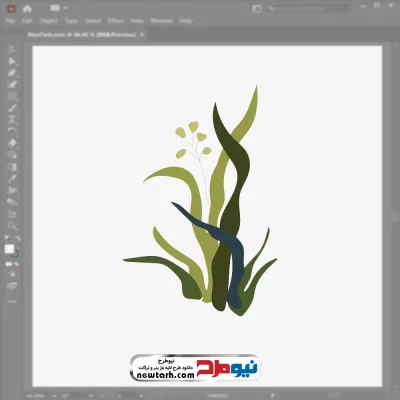Viewport: 400px width, 400px height.
Task: Choose the Paintbrush tool
Action: pyautogui.click(x=12, y=108)
